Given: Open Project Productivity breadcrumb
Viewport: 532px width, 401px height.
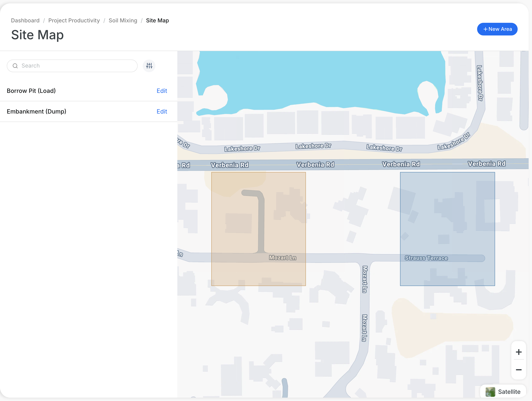Looking at the screenshot, I should 74,20.
